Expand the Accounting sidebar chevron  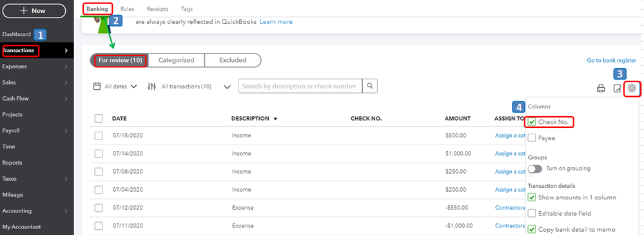(x=66, y=211)
